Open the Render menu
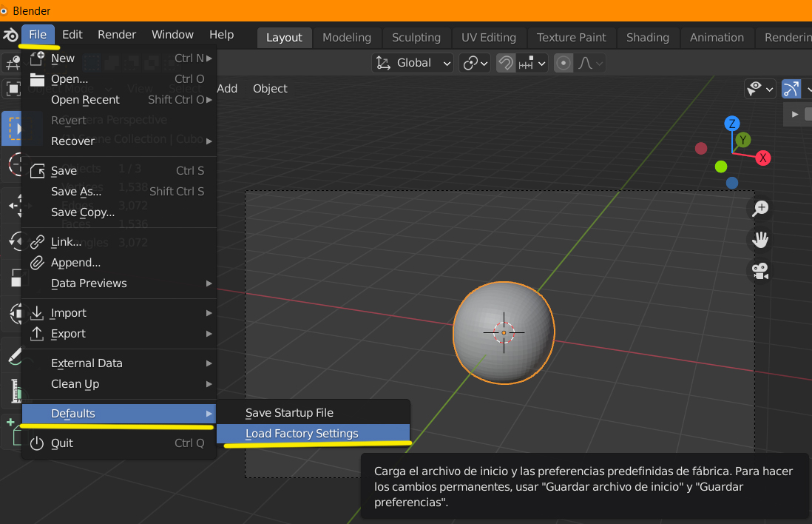The height and width of the screenshot is (524, 812). tap(117, 35)
